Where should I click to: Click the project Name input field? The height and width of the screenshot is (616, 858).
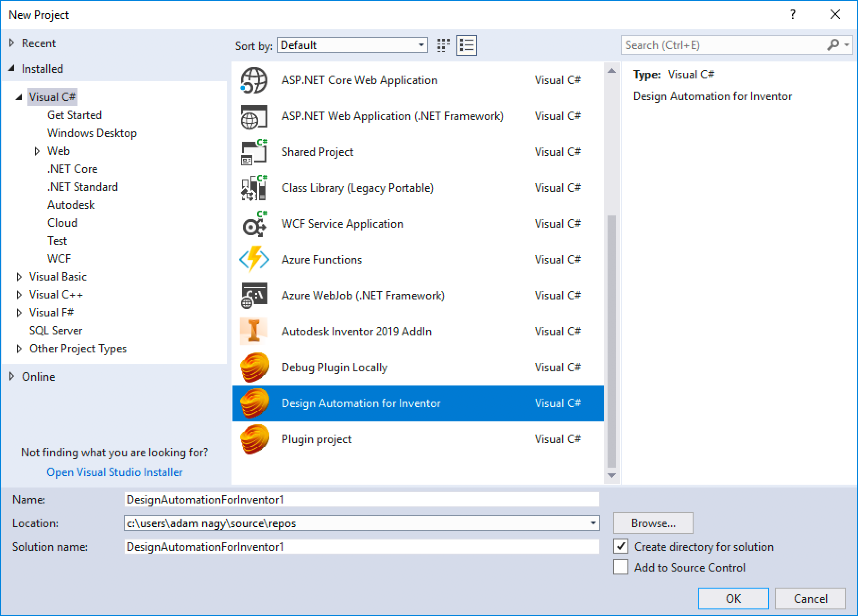(x=362, y=499)
